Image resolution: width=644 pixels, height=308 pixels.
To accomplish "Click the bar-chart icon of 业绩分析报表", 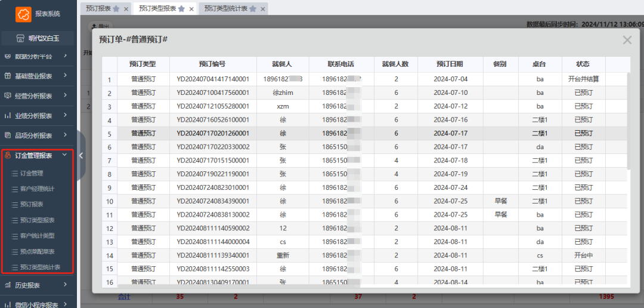I will coord(8,115).
